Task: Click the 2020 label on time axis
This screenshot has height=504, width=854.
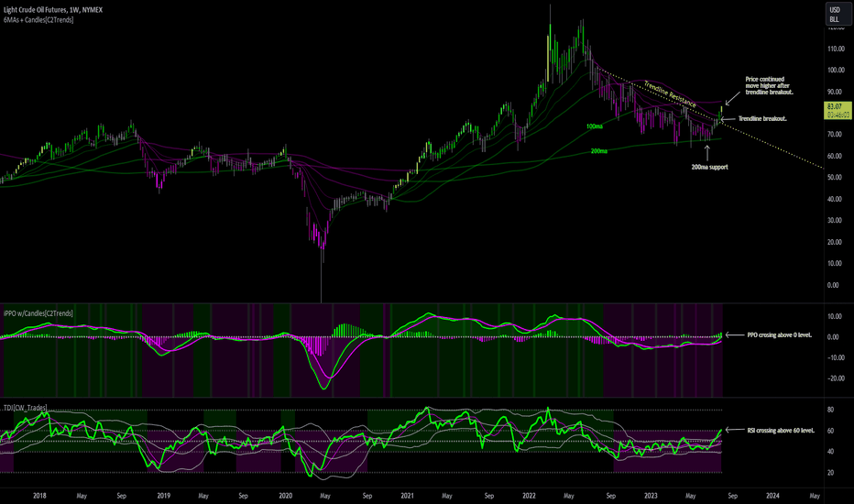Action: [x=285, y=496]
